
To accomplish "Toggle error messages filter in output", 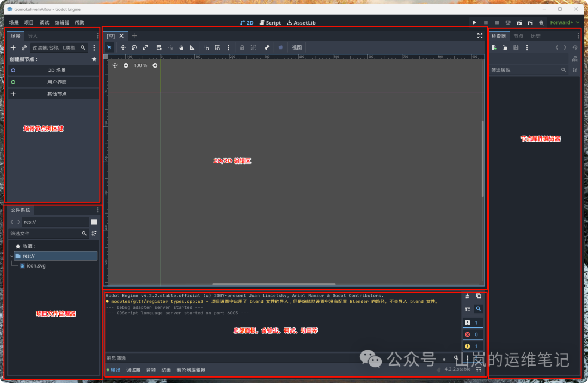I will 472,335.
